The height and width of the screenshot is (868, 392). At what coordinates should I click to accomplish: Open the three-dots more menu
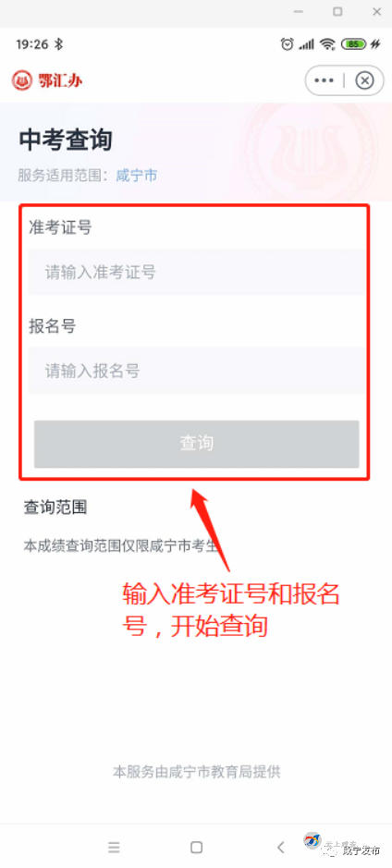click(324, 80)
